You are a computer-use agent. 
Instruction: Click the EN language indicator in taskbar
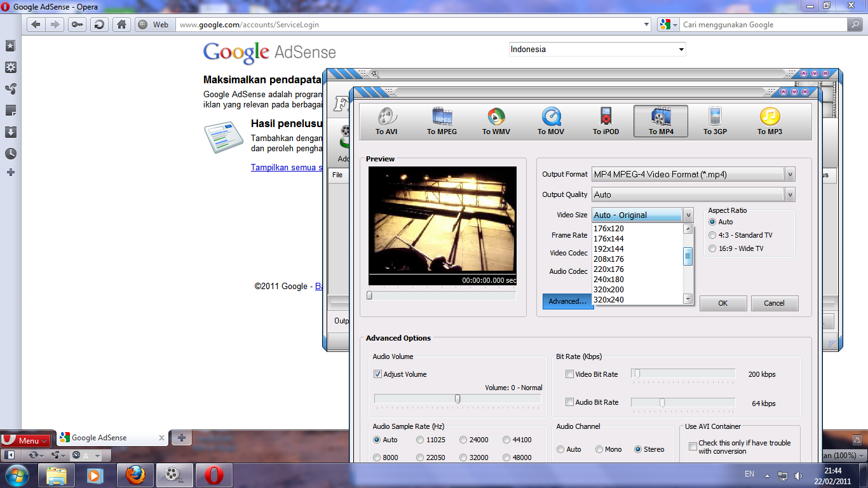[750, 474]
